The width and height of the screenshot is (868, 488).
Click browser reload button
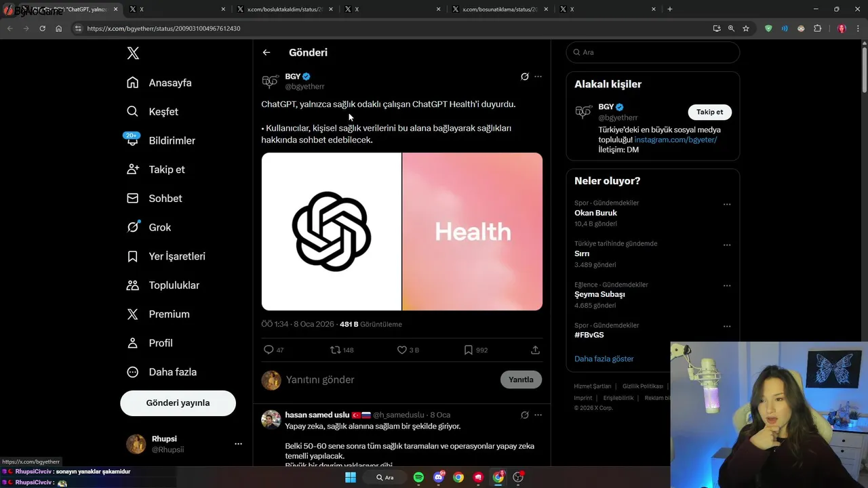tap(42, 28)
